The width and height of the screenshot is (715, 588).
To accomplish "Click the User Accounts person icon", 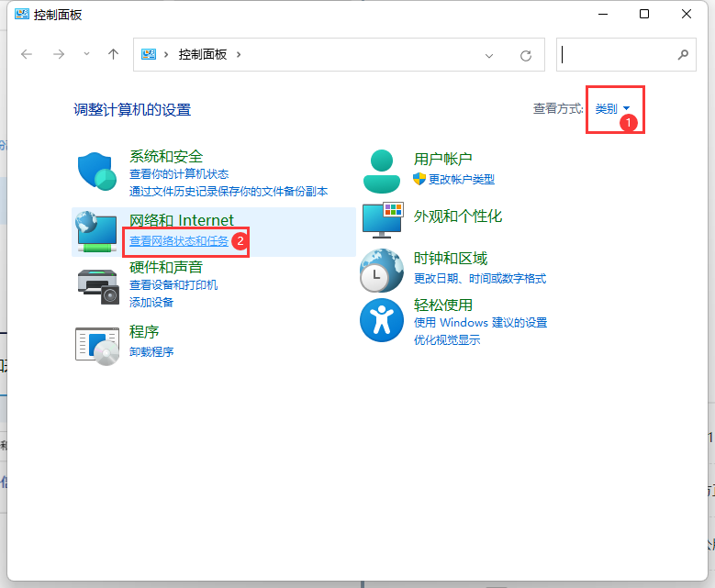I will coord(382,172).
